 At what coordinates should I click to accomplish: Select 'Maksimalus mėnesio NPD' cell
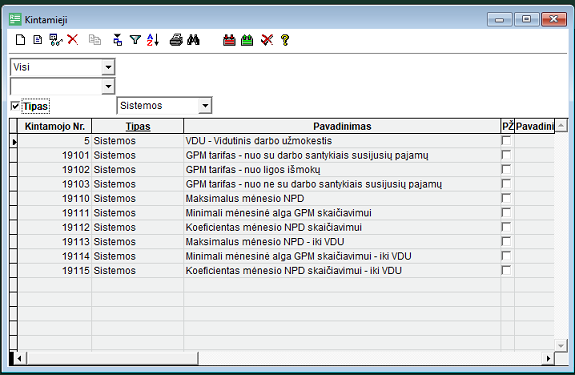click(x=342, y=198)
